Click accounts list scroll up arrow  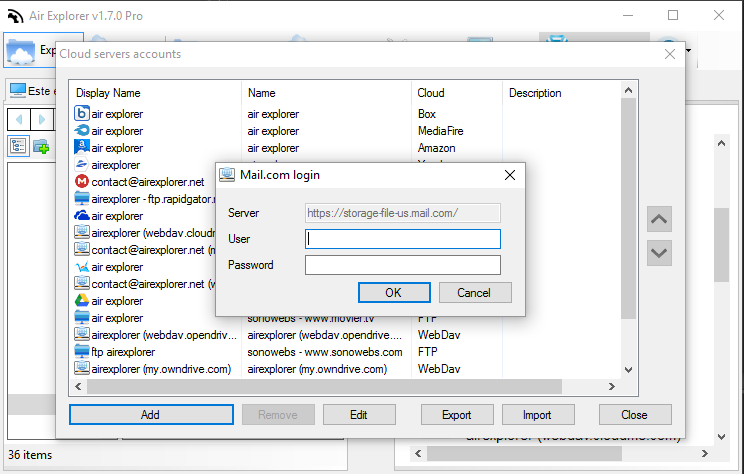coord(628,90)
